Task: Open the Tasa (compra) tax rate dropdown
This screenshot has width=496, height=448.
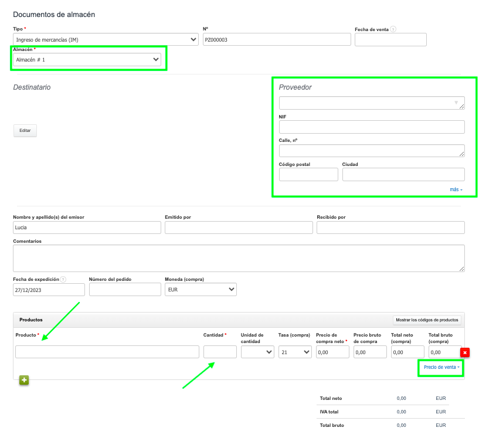Action: click(x=295, y=352)
